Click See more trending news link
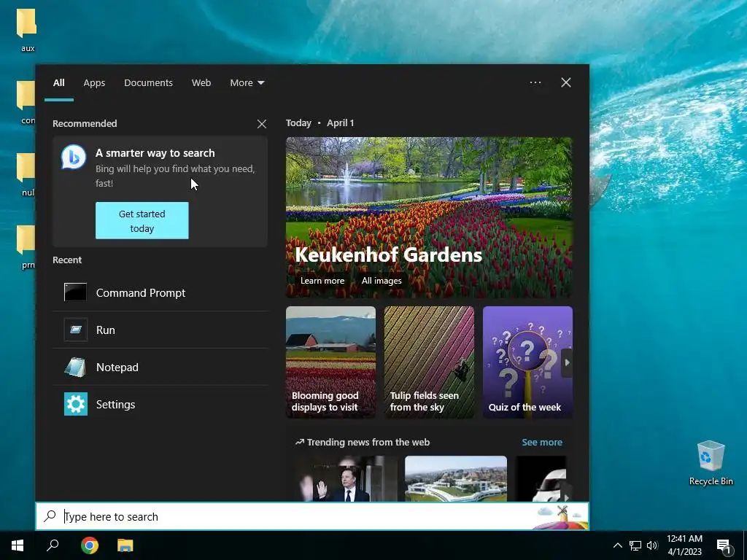 (542, 442)
